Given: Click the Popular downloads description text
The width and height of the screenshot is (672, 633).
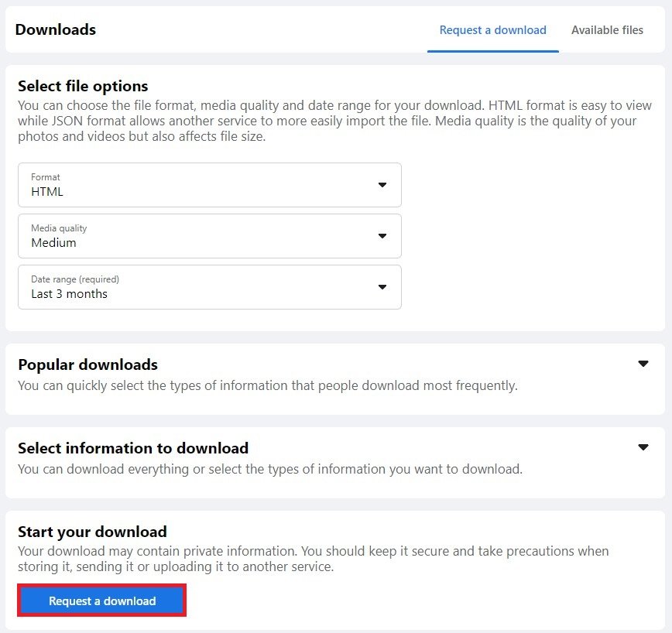Looking at the screenshot, I should [x=267, y=385].
